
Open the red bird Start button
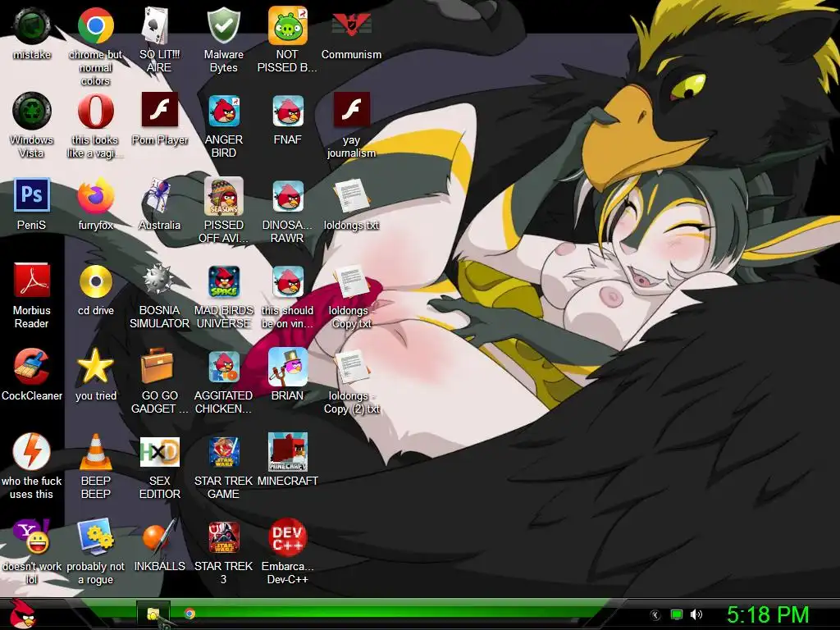pyautogui.click(x=22, y=614)
